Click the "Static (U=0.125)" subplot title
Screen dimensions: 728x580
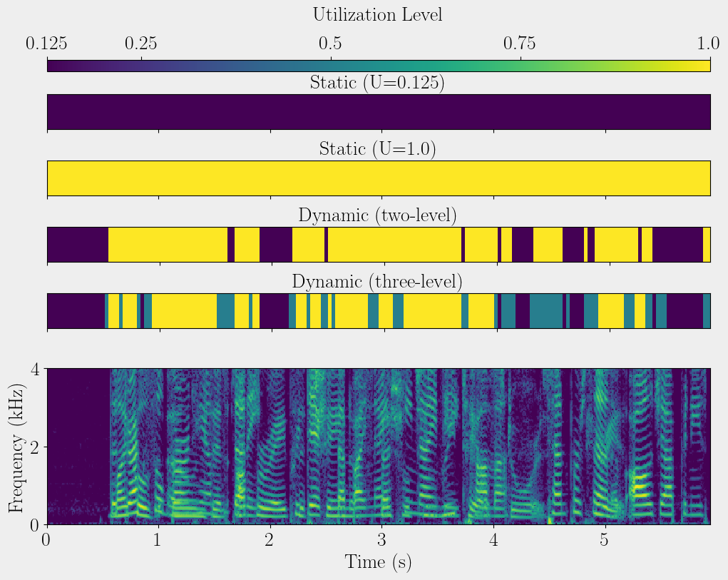[x=377, y=83]
